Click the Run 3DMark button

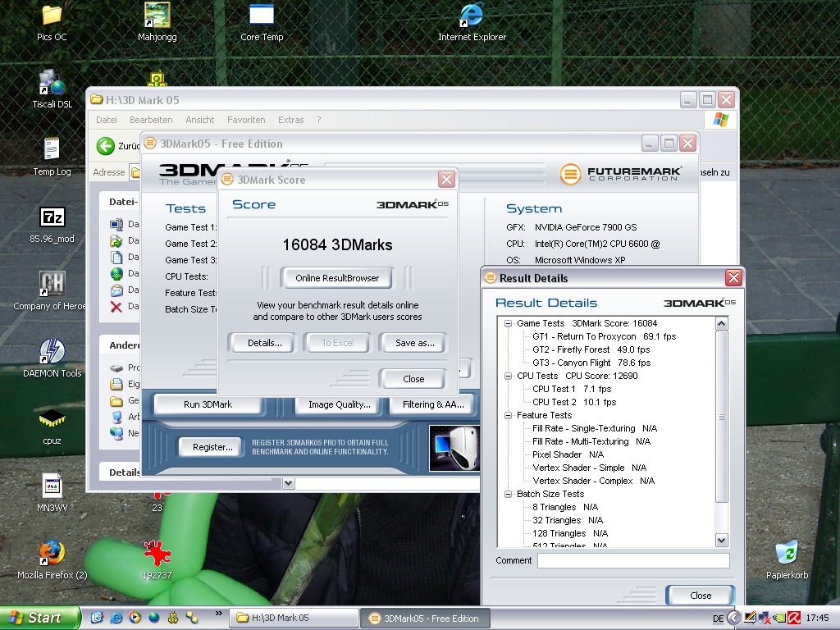click(x=208, y=404)
